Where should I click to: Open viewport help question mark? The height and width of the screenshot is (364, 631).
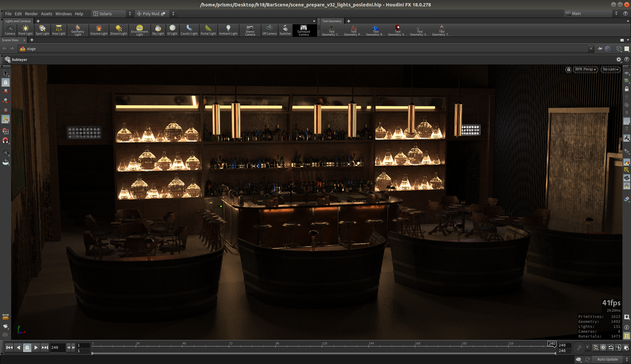click(x=627, y=59)
